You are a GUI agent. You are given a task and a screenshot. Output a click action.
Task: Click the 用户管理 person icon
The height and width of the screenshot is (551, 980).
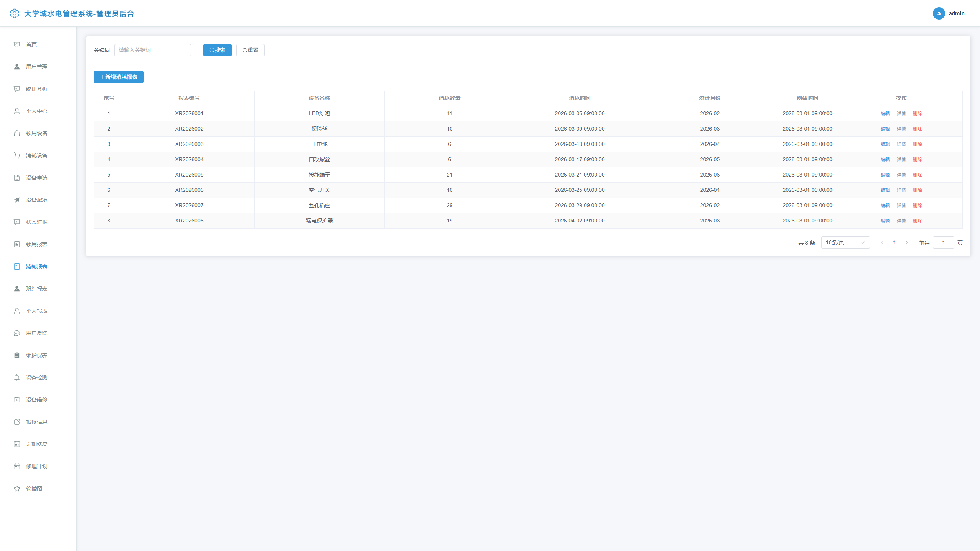[x=17, y=67]
